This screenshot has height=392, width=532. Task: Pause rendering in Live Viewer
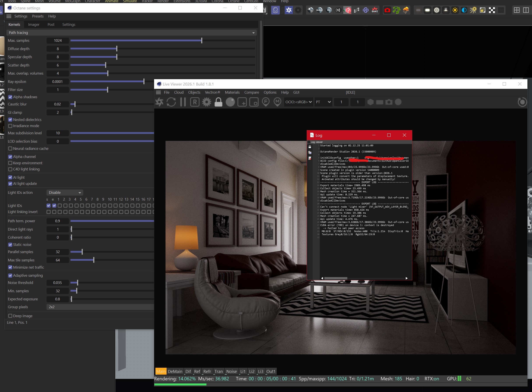tap(183, 102)
